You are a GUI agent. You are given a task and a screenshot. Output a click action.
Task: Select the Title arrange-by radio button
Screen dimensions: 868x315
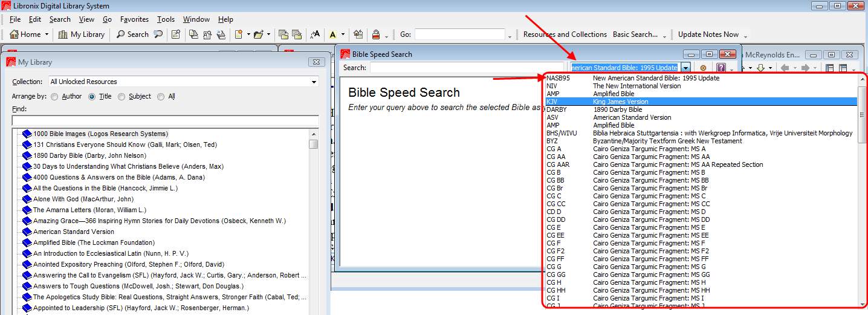click(92, 96)
